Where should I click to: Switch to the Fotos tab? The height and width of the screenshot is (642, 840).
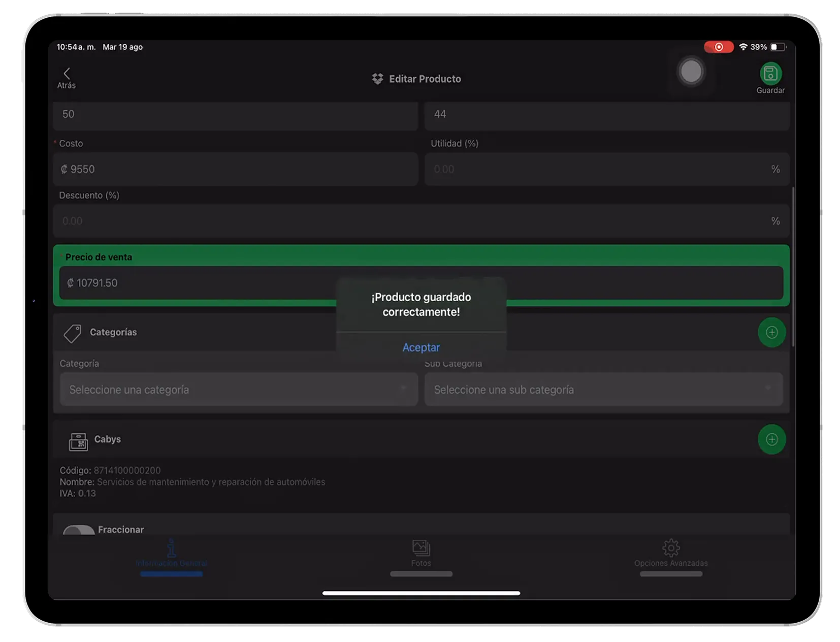click(421, 554)
